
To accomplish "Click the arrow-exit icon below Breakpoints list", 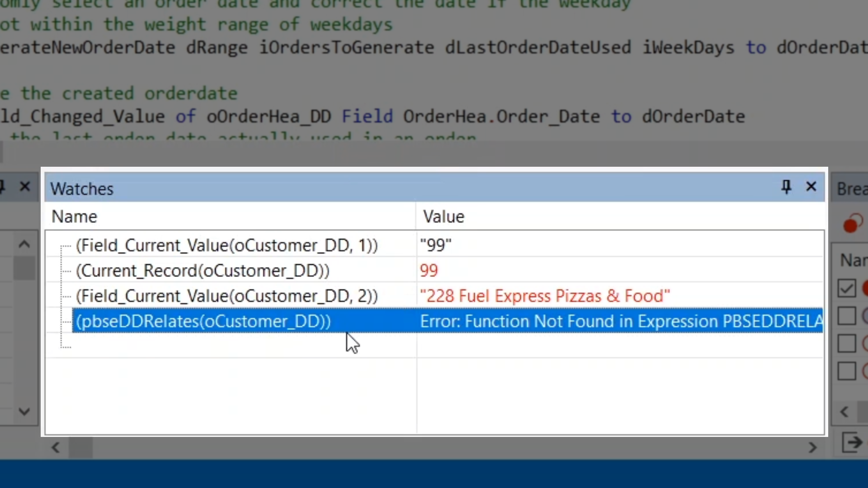I will pos(852,442).
